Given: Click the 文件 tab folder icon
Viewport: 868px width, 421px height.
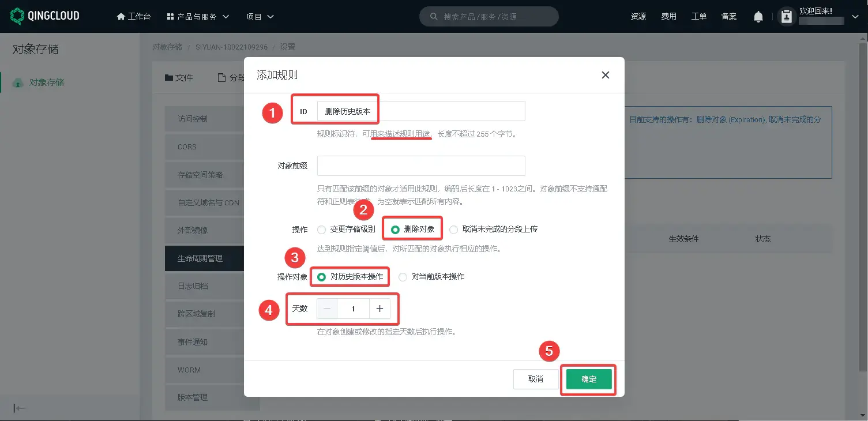Looking at the screenshot, I should (168, 77).
